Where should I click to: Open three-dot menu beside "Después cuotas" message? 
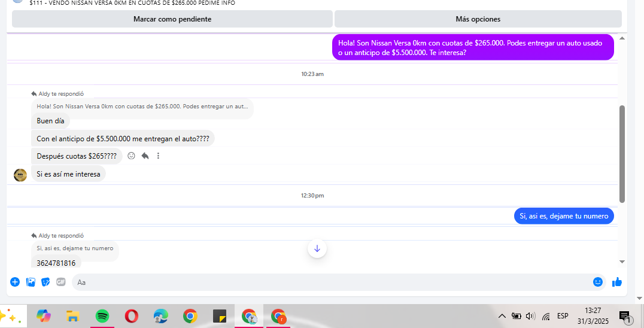pyautogui.click(x=158, y=156)
